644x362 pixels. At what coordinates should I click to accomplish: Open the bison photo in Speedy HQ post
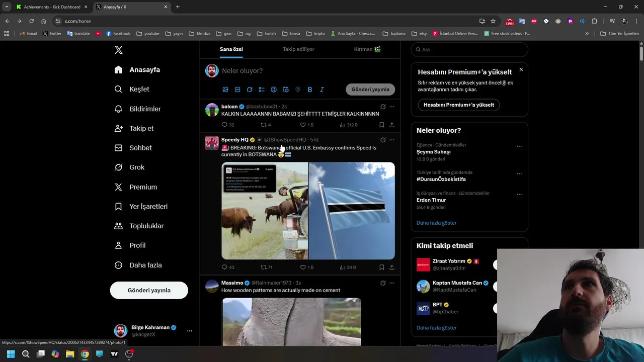coord(265,211)
